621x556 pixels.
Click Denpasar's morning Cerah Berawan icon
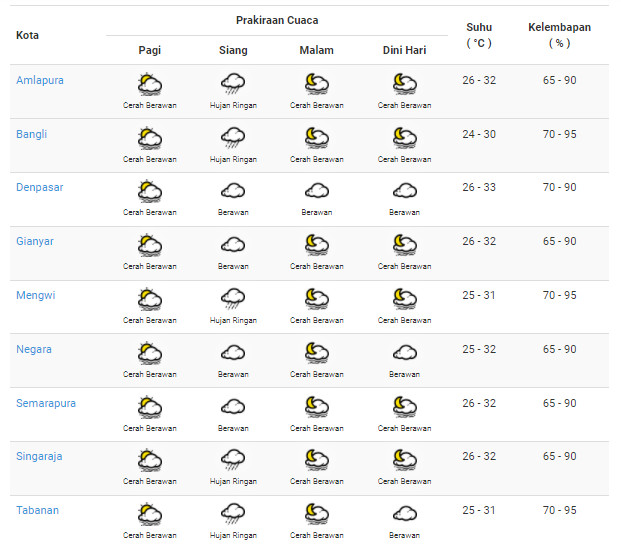tap(150, 191)
